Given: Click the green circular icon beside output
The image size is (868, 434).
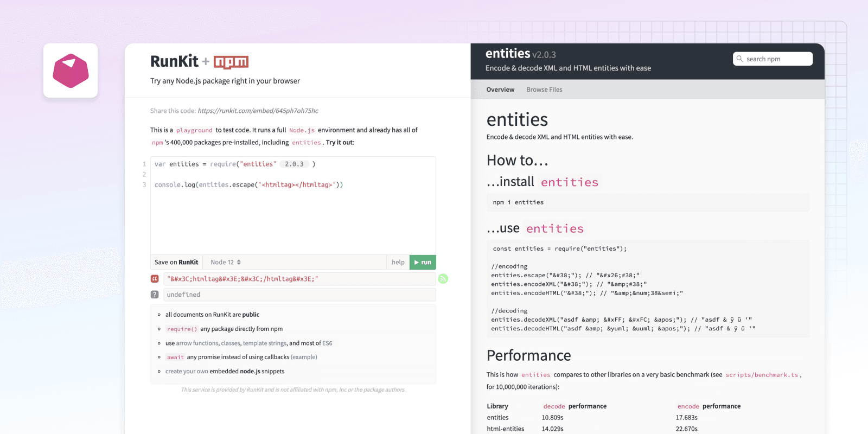Looking at the screenshot, I should click(443, 279).
